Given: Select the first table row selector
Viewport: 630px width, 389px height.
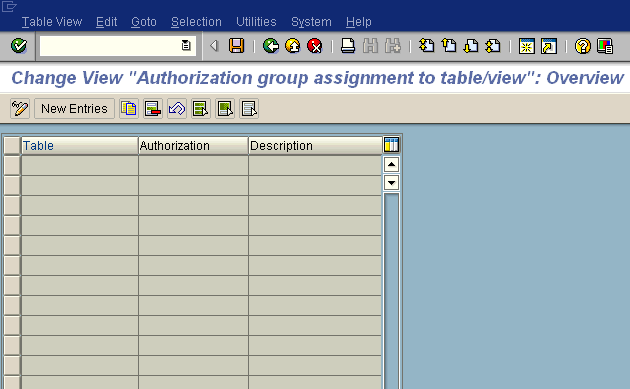Looking at the screenshot, I should [12, 166].
